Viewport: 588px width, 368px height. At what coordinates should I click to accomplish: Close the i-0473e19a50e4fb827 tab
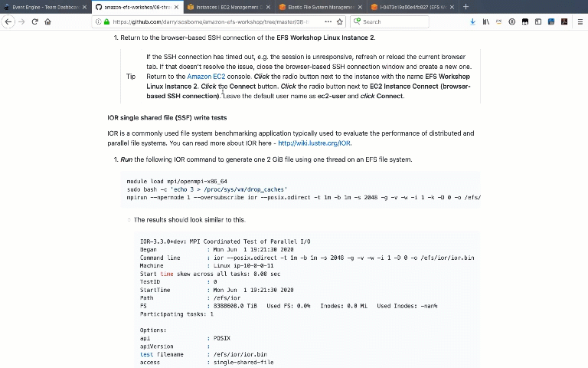click(452, 7)
